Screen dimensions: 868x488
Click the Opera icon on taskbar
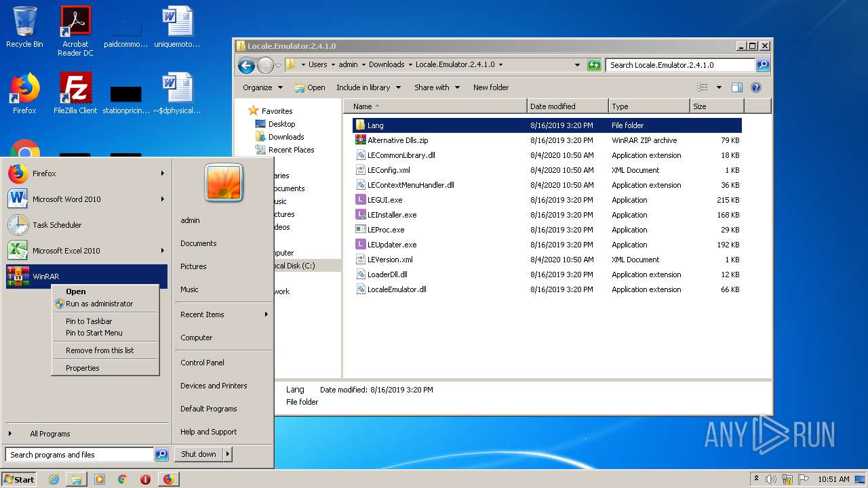coord(145,479)
